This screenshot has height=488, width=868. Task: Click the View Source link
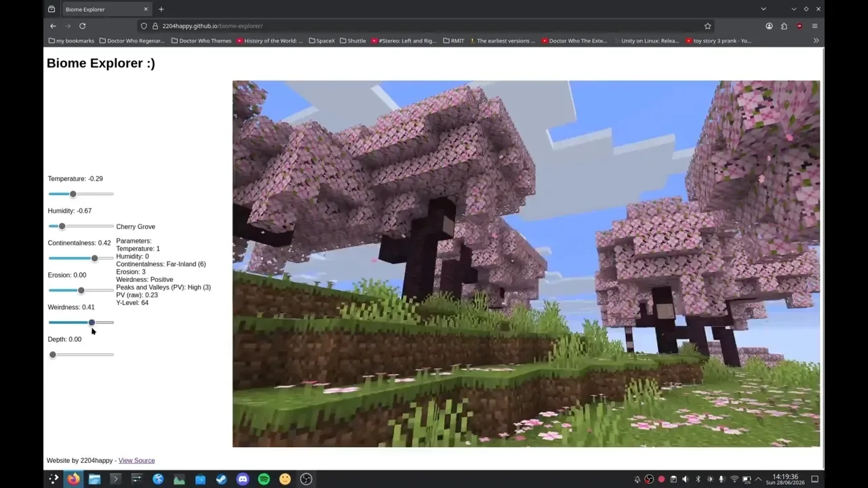coord(136,460)
